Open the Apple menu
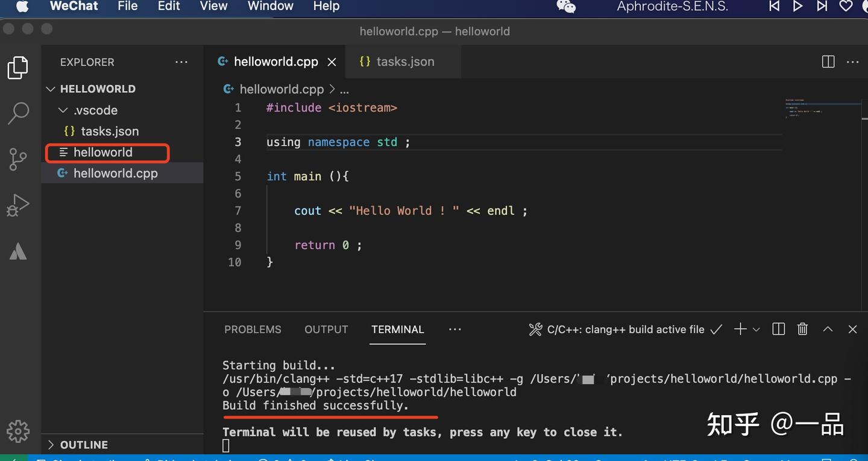The height and width of the screenshot is (461, 868). tap(22, 7)
